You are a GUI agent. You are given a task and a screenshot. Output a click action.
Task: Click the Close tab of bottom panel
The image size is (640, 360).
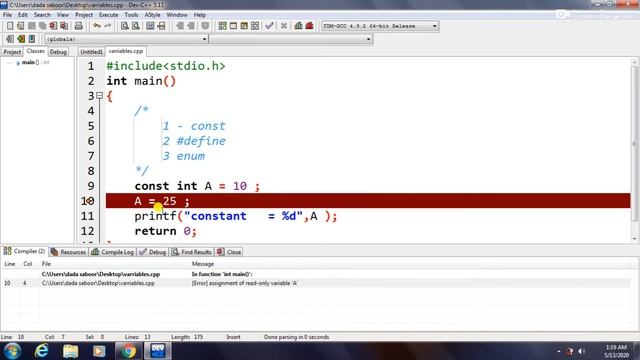pyautogui.click(x=229, y=252)
